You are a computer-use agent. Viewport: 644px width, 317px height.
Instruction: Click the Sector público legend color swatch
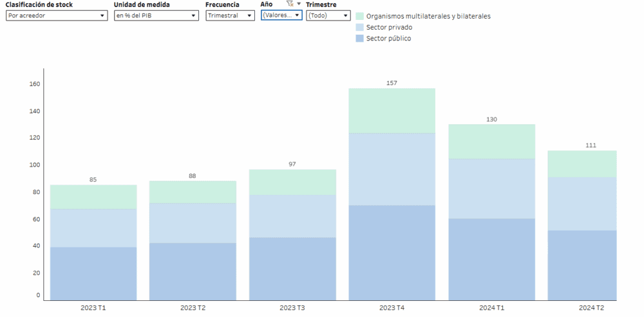click(x=360, y=39)
